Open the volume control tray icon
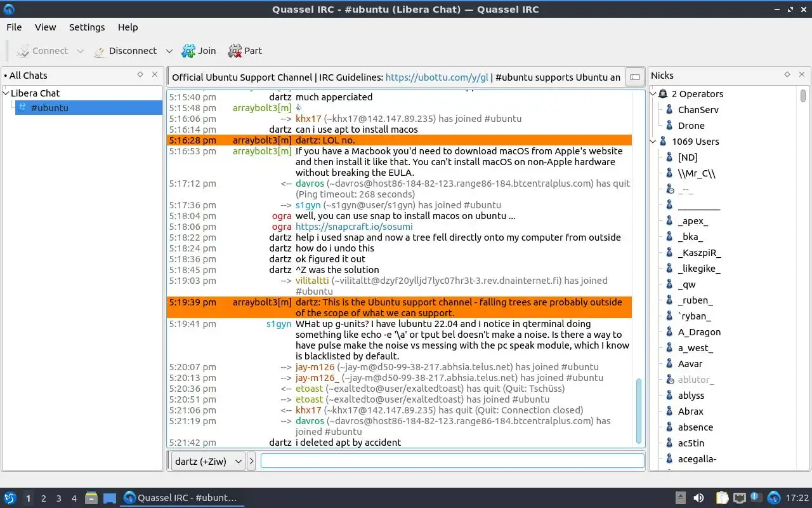Image resolution: width=812 pixels, height=508 pixels. pyautogui.click(x=698, y=498)
